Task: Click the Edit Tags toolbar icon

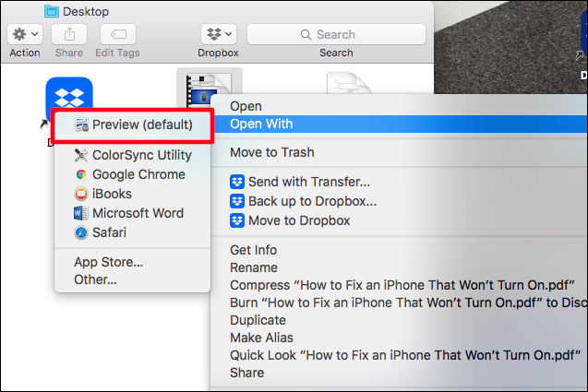Action: [x=117, y=34]
